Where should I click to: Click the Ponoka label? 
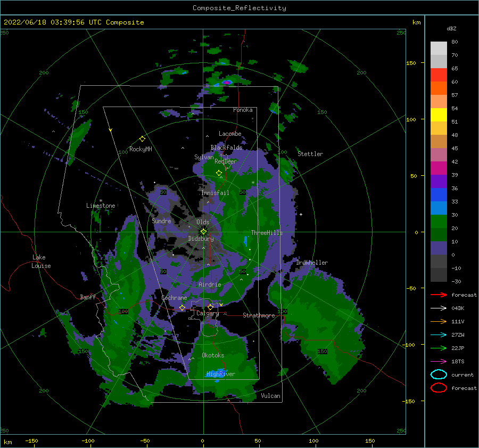point(243,110)
